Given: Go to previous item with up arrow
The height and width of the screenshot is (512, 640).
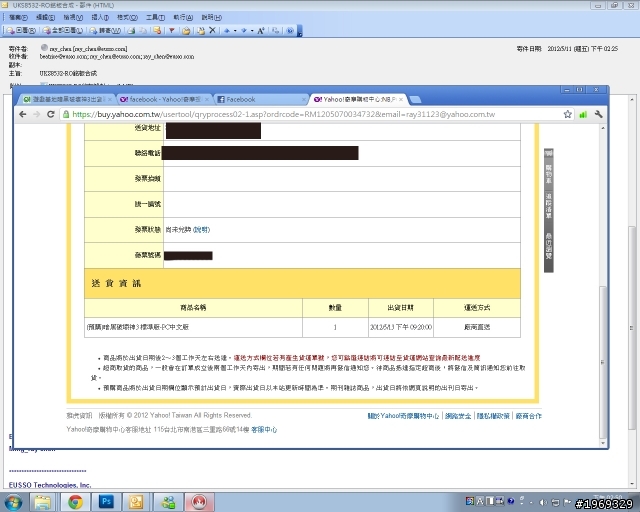Looking at the screenshot, I should coord(227,31).
